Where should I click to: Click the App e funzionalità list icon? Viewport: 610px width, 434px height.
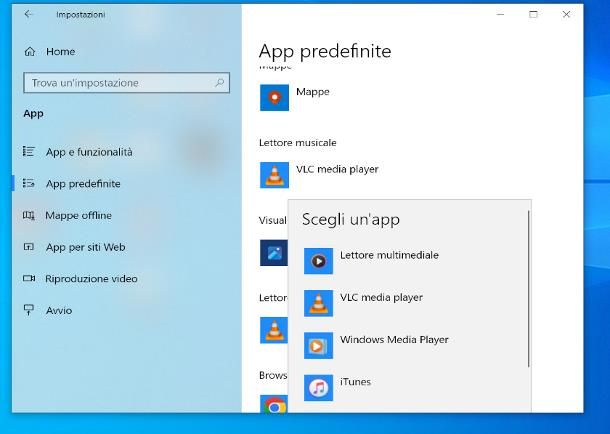[x=29, y=151]
